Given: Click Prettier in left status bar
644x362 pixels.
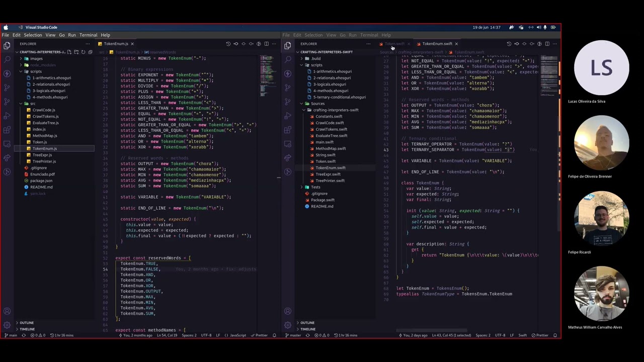Looking at the screenshot, I should 259,335.
